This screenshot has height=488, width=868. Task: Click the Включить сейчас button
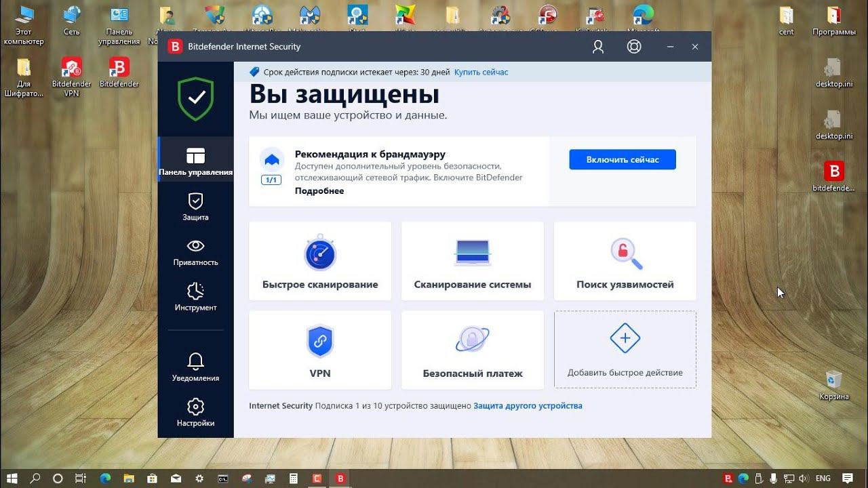(623, 159)
